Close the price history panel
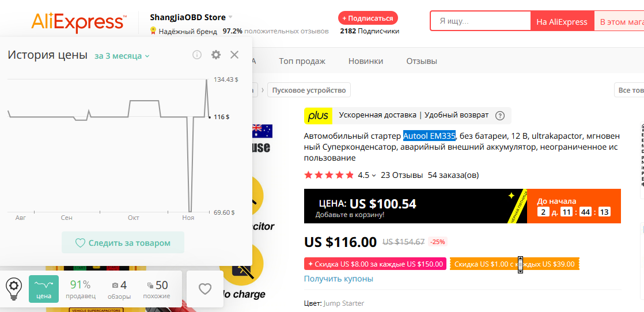644x312 pixels. coord(234,55)
